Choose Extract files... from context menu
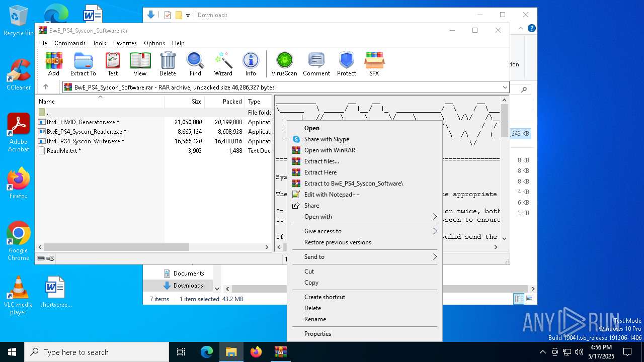This screenshot has width=644, height=362. point(364,161)
